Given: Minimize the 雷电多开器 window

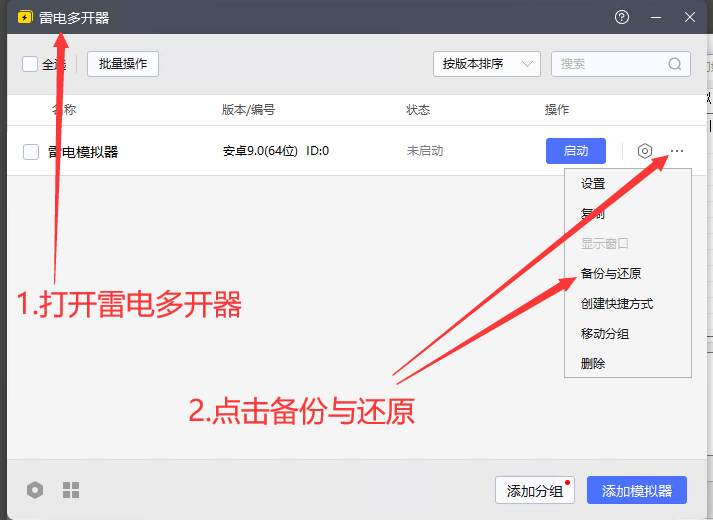Looking at the screenshot, I should tap(656, 17).
